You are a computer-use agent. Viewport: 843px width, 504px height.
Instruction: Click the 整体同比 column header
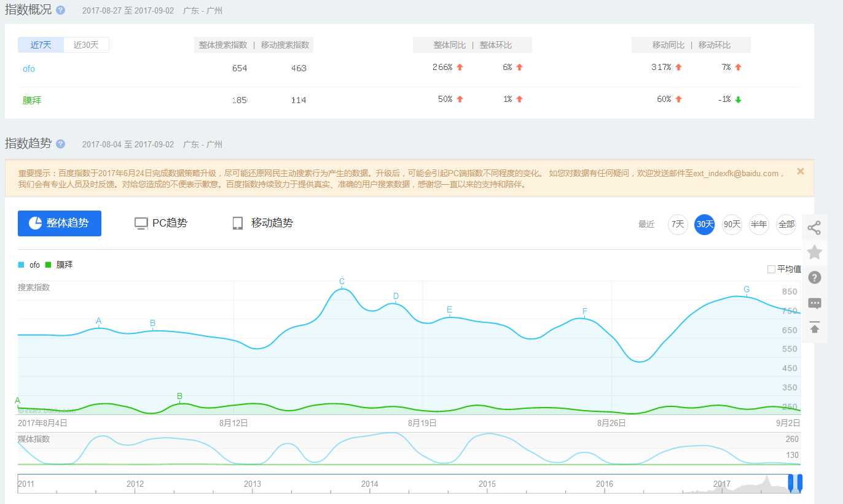click(x=450, y=45)
